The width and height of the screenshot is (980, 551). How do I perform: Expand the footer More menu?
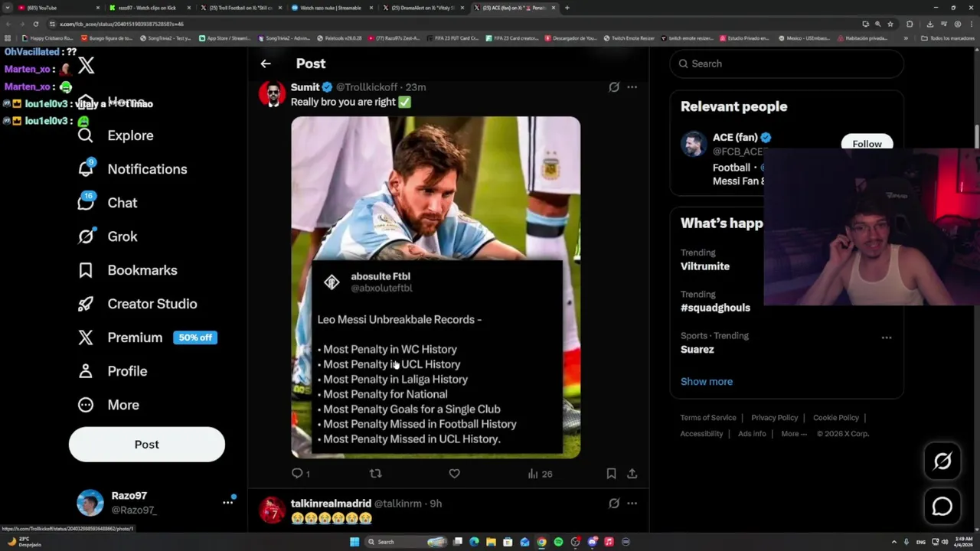pyautogui.click(x=794, y=434)
